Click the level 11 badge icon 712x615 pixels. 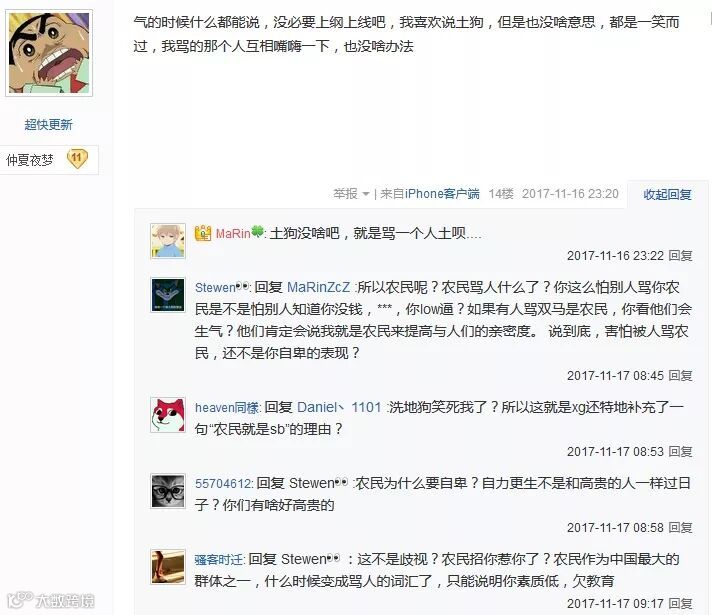tap(77, 159)
